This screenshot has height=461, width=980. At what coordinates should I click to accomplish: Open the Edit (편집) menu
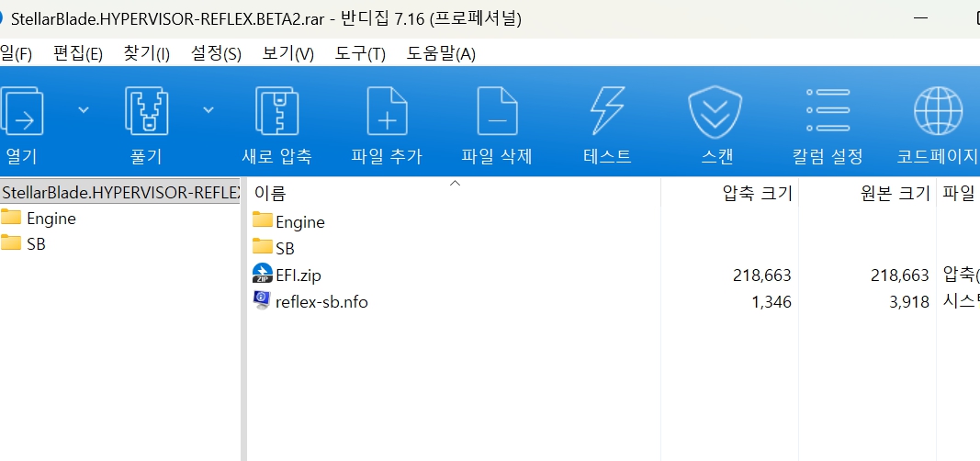click(78, 53)
